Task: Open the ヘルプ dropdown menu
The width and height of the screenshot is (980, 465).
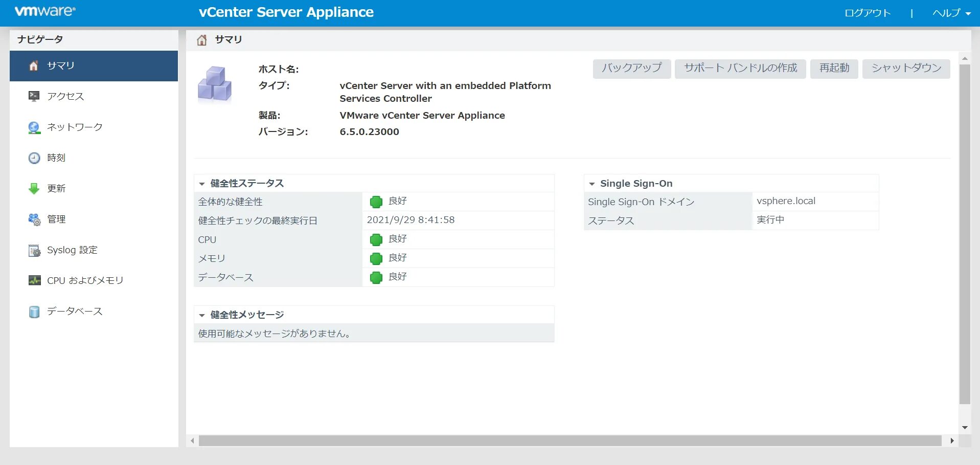Action: coord(951,13)
